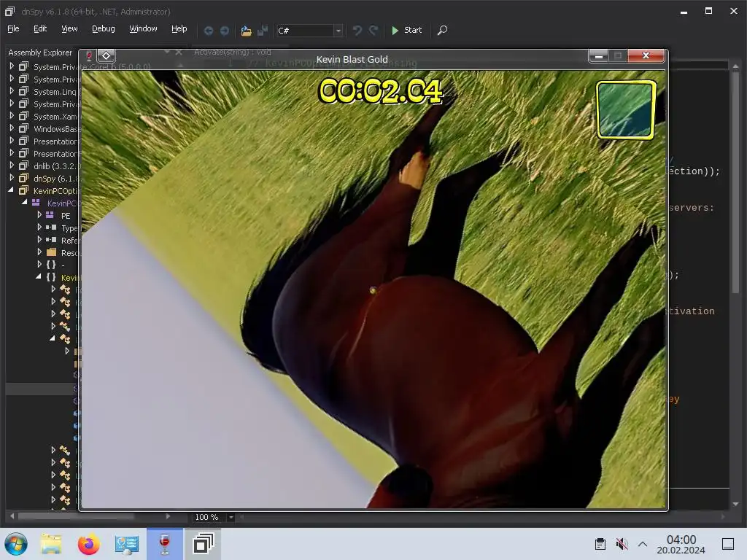Click the horizontal scrollbar of Assembly Explorer
This screenshot has height=560, width=747.
pos(76,516)
